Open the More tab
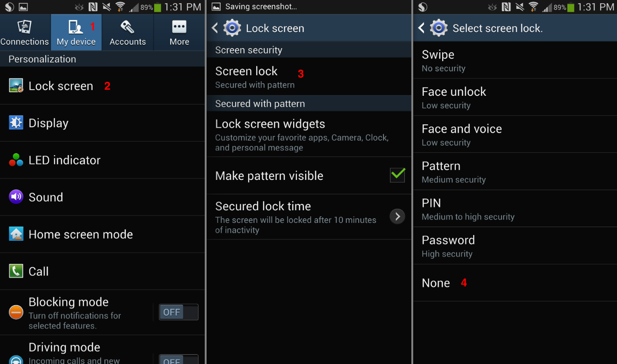This screenshot has height=364, width=617. 179,32
